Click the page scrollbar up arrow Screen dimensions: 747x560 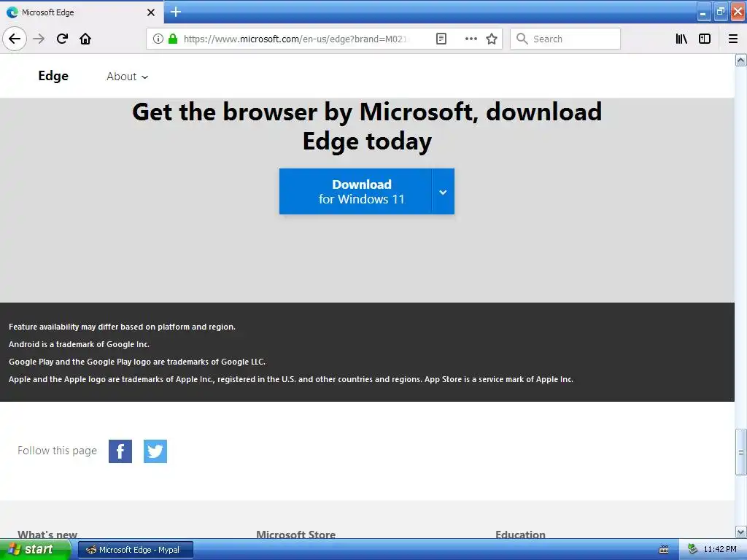click(741, 60)
